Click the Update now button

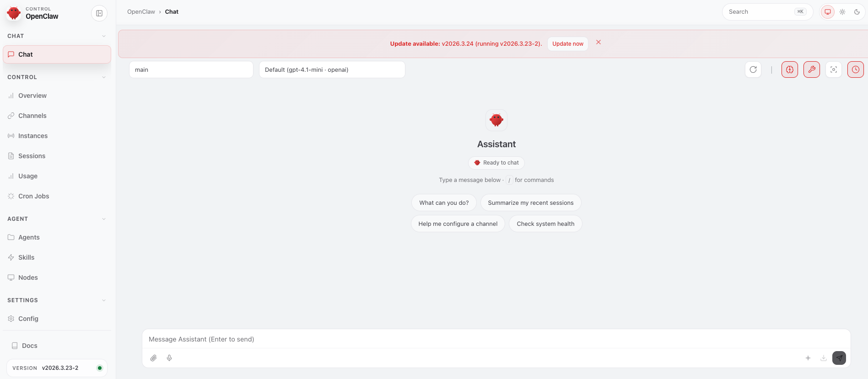[567, 44]
